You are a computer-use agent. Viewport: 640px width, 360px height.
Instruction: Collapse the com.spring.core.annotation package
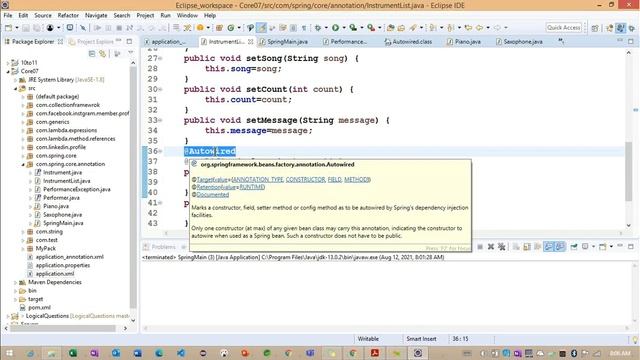(x=23, y=164)
